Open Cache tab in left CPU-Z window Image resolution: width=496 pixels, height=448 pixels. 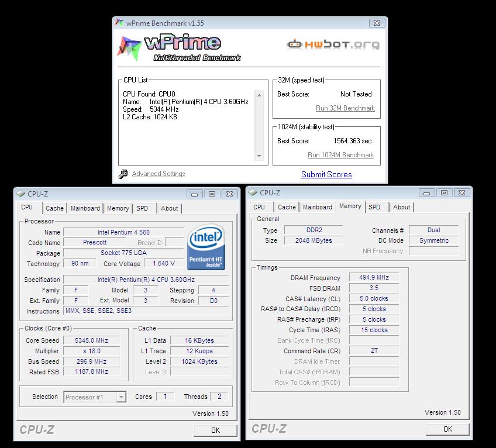click(x=54, y=208)
